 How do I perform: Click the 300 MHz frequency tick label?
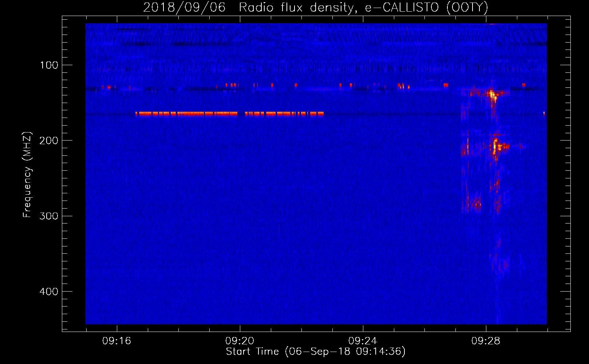click(x=49, y=216)
